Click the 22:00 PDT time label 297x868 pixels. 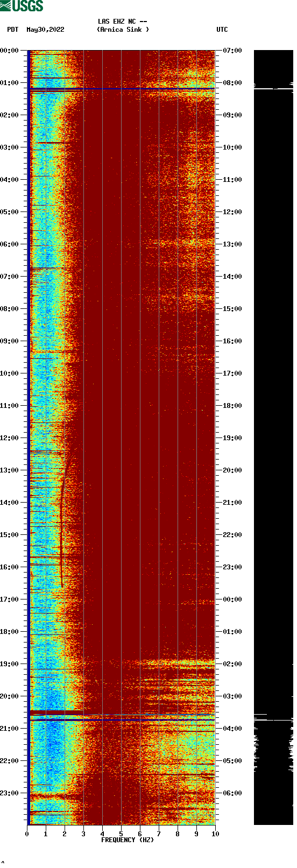(9, 761)
